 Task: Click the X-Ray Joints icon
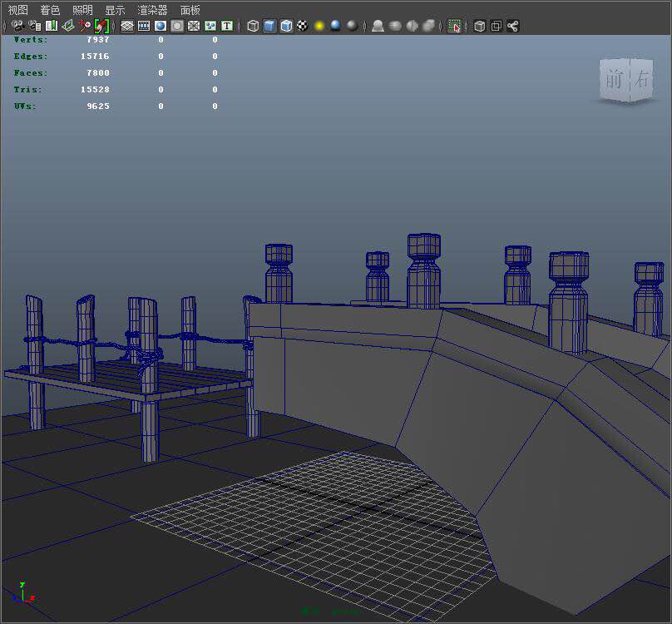(x=512, y=26)
